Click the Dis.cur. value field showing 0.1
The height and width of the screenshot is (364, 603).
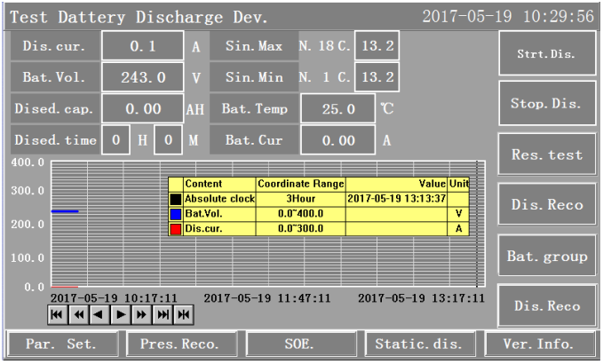(141, 46)
